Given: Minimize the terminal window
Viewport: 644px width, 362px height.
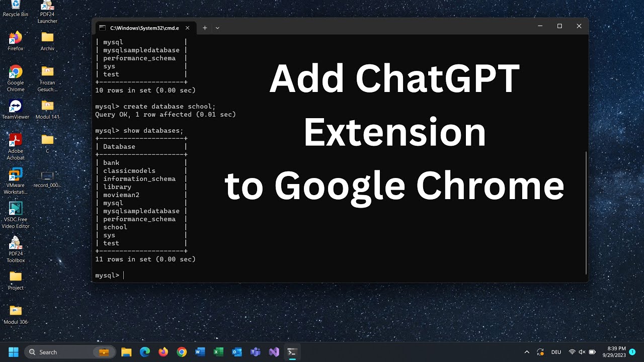Looking at the screenshot, I should click(540, 26).
